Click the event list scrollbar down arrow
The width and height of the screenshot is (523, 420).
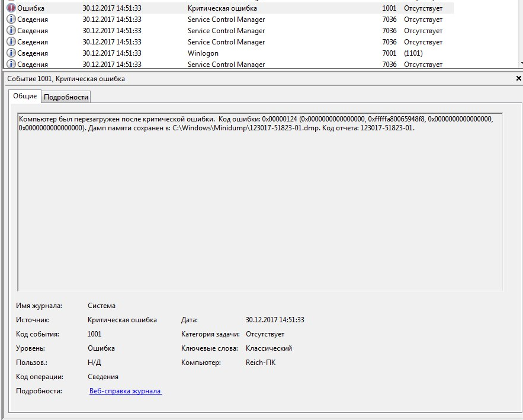pos(521,63)
